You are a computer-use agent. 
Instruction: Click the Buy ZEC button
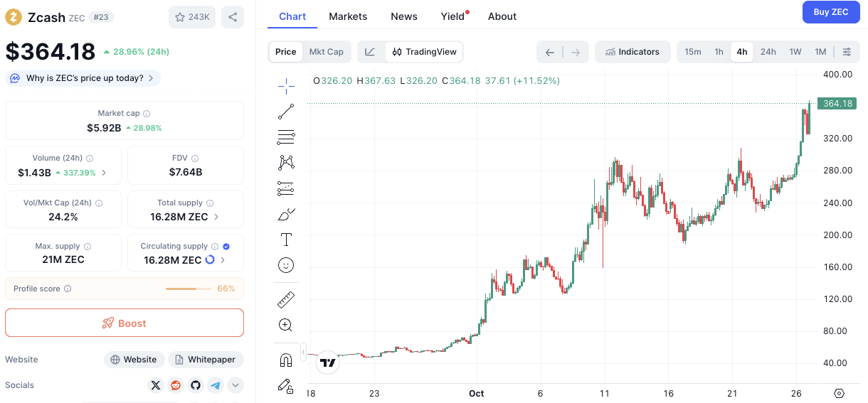click(830, 12)
